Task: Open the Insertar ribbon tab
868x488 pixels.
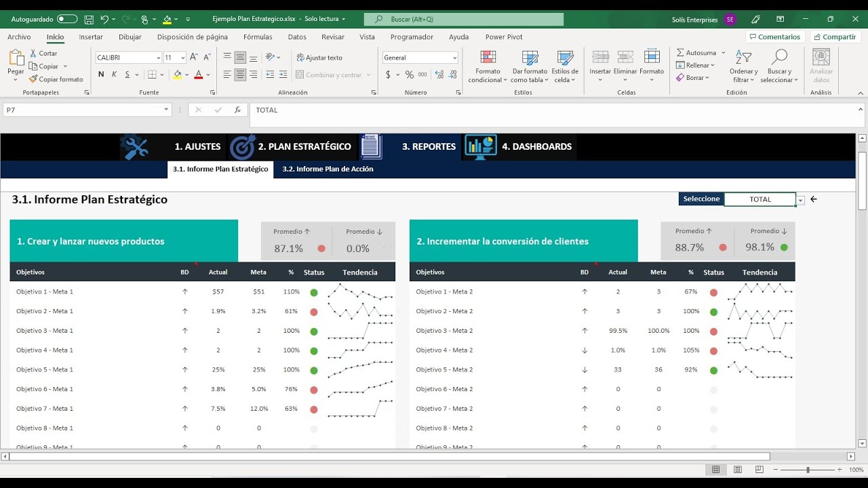Action: pos(91,37)
